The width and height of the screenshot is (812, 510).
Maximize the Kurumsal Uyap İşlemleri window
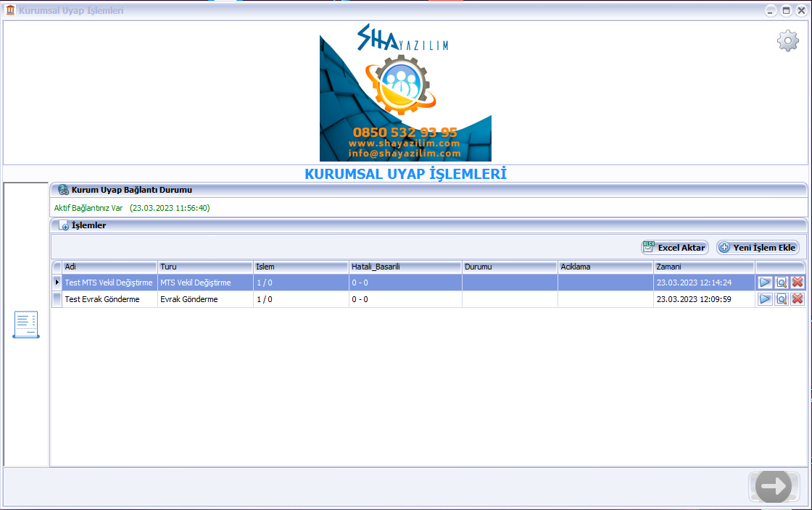pyautogui.click(x=786, y=10)
